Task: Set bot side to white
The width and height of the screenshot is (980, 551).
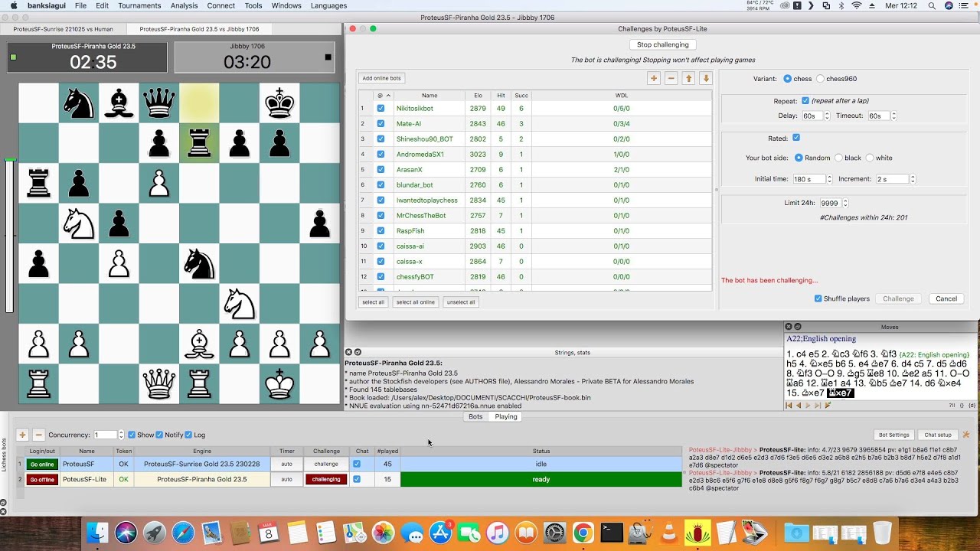Action: [x=870, y=158]
